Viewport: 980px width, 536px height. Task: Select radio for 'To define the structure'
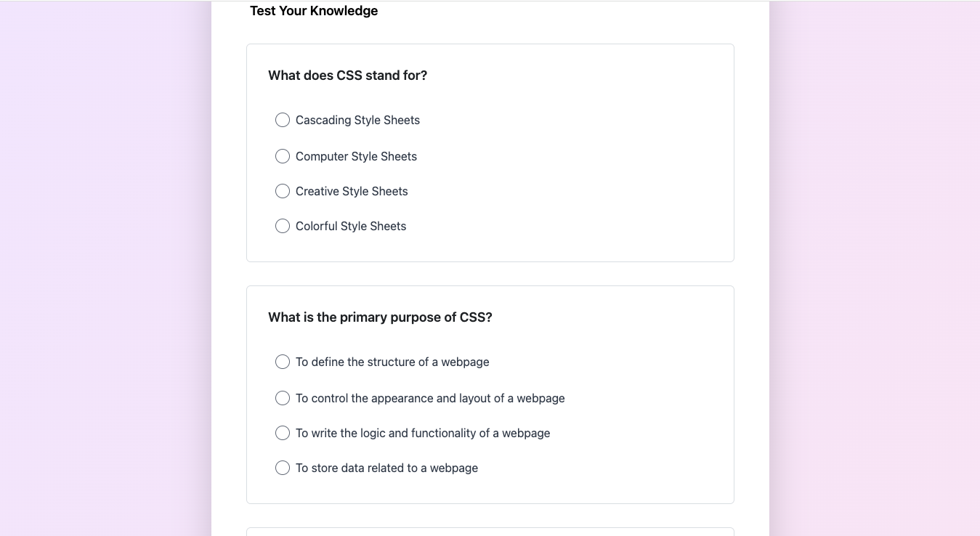[x=283, y=362]
